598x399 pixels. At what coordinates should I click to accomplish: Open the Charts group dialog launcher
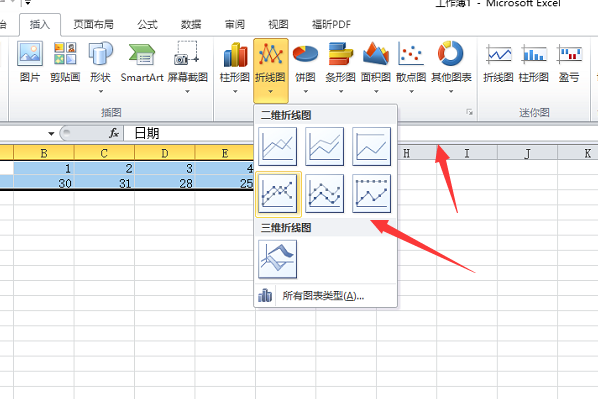tap(469, 112)
